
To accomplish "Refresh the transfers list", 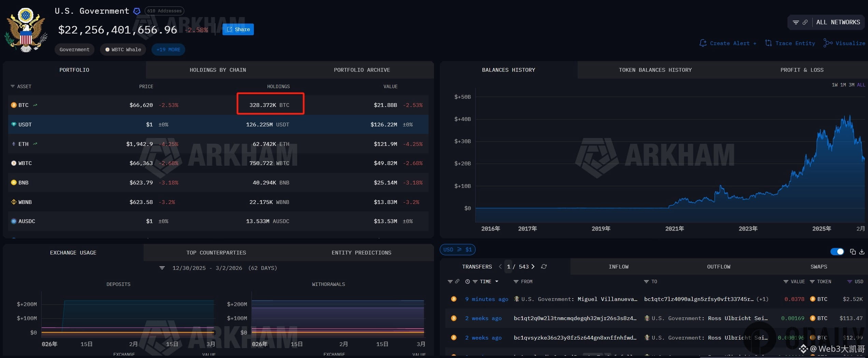I will tap(544, 267).
